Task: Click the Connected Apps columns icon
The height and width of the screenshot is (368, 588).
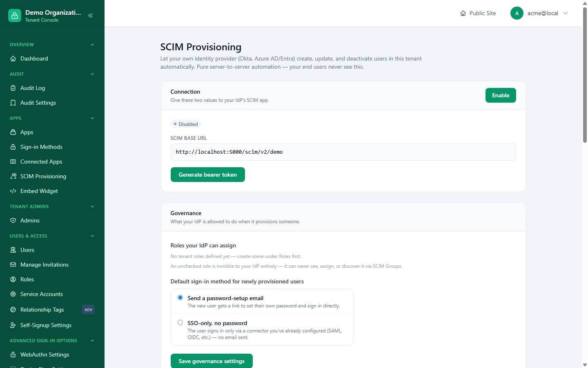Action: tap(13, 162)
